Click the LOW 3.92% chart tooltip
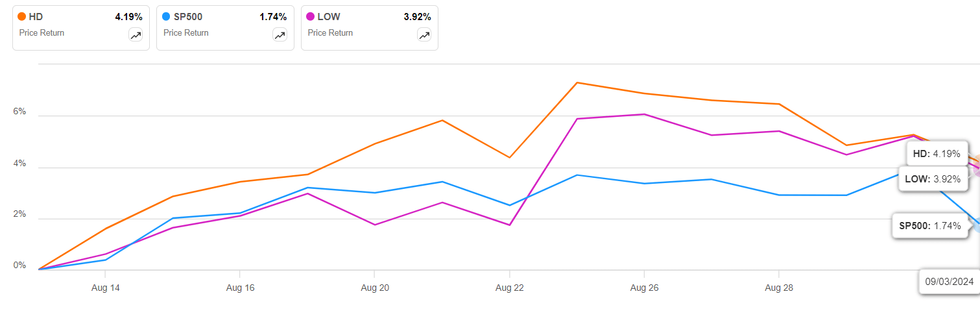 click(x=931, y=179)
